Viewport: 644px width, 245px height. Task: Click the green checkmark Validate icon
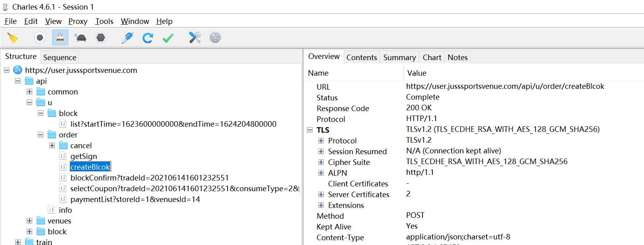(x=168, y=38)
